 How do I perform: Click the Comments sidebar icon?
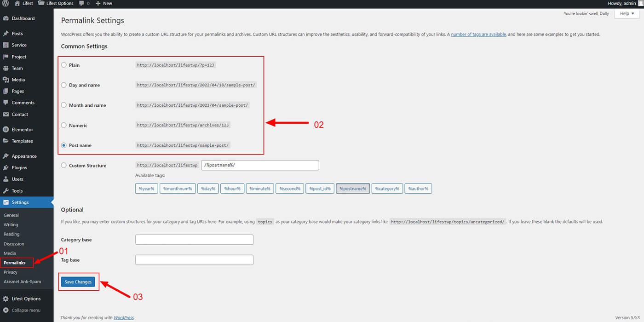pyautogui.click(x=6, y=103)
